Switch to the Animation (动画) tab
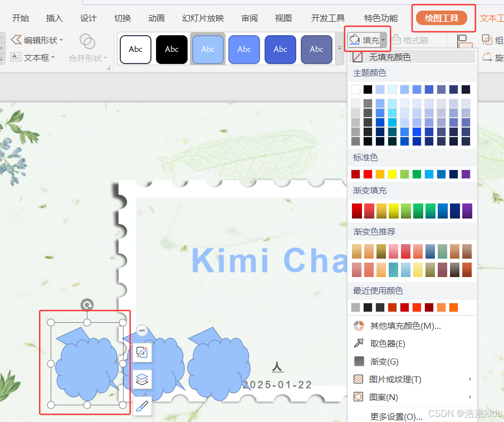Image resolution: width=504 pixels, height=422 pixels. [x=156, y=18]
